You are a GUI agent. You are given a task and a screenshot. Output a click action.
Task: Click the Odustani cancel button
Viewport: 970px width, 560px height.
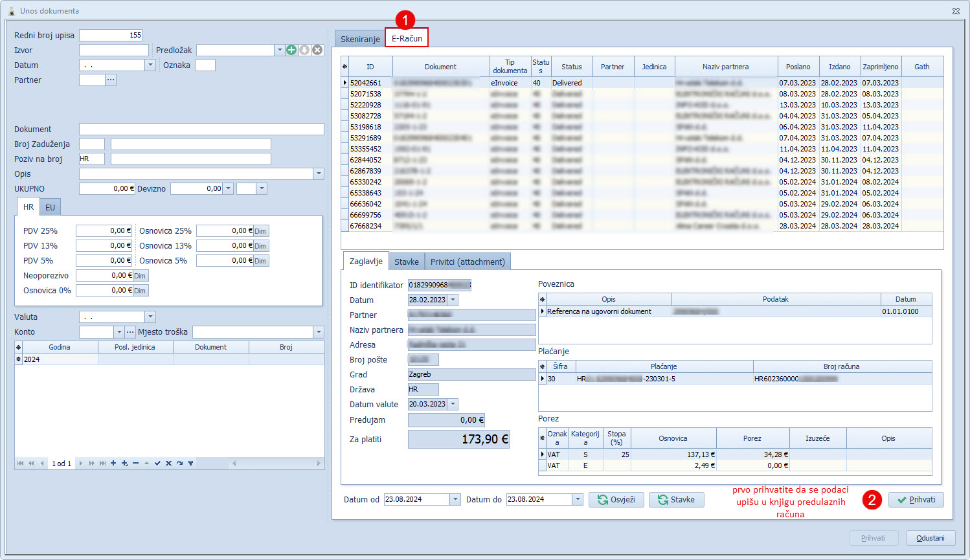pos(931,538)
